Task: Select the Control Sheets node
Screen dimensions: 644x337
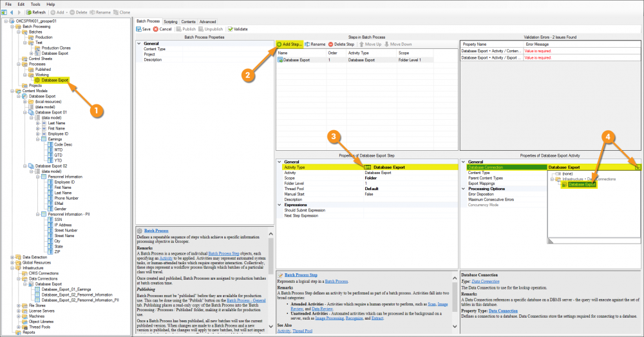Action: point(40,59)
